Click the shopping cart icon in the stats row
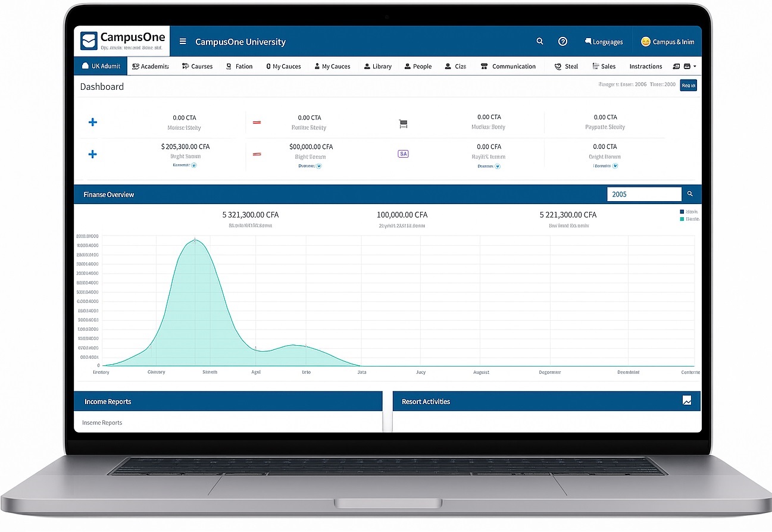This screenshot has height=532, width=772. coord(403,124)
